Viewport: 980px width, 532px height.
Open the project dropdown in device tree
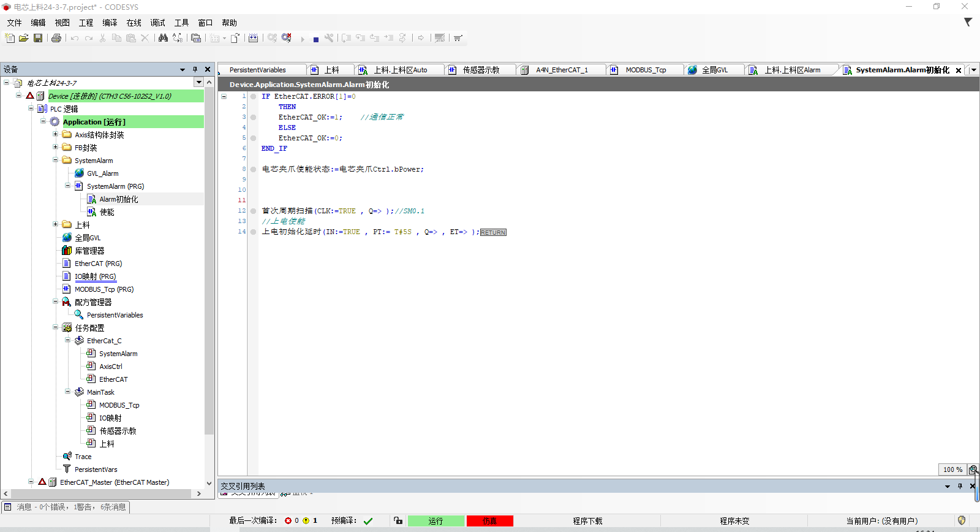pyautogui.click(x=198, y=82)
